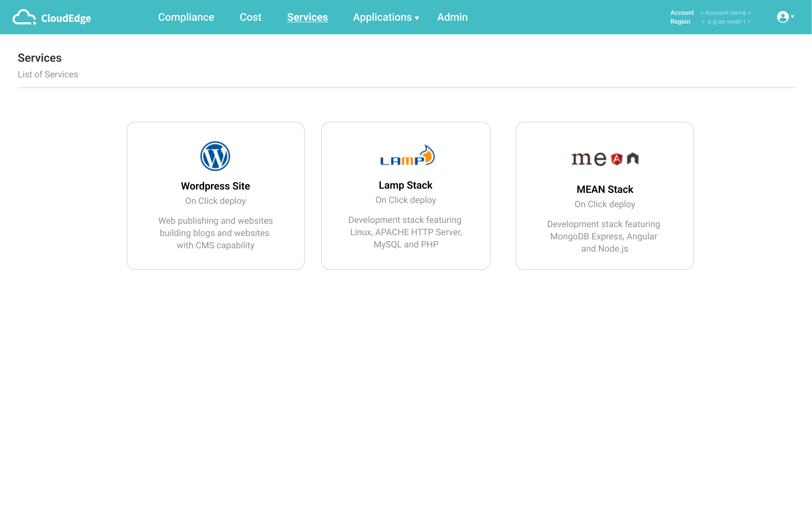This screenshot has width=812, height=529.
Task: Click the CloudEdge brand name
Action: coord(66,18)
